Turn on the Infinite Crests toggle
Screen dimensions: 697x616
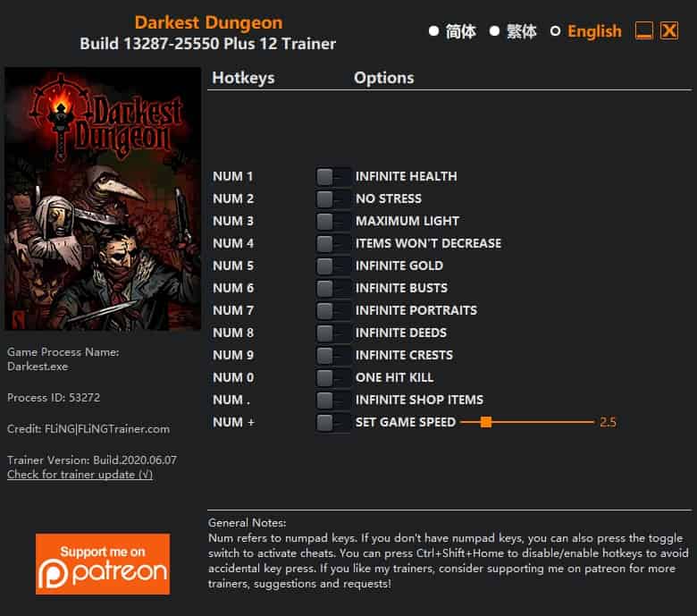point(332,355)
